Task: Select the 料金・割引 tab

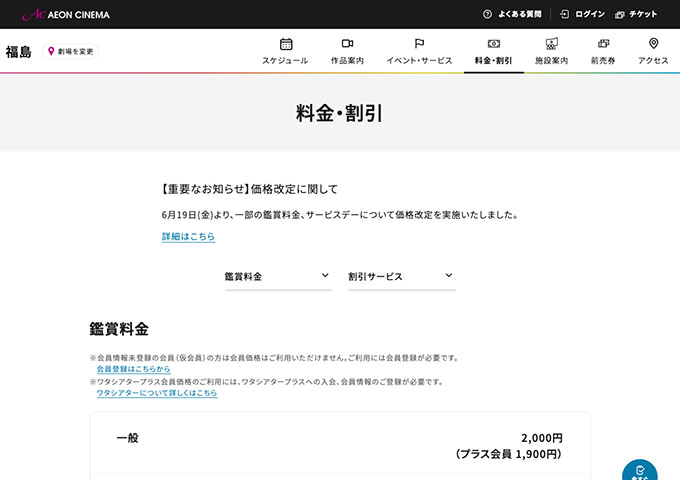Action: [494, 52]
